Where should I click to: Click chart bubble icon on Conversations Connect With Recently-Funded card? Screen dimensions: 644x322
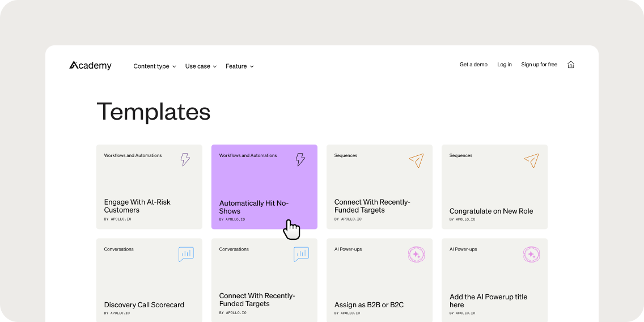(301, 254)
